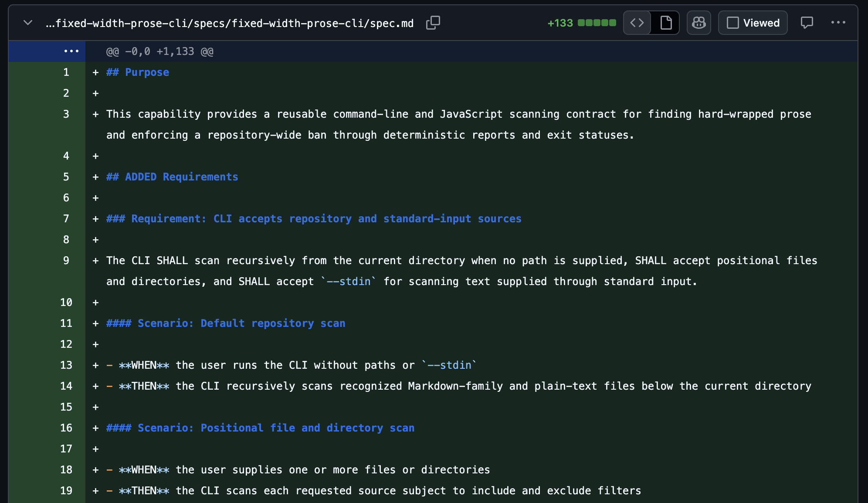Click line number 13
The height and width of the screenshot is (503, 868).
pyautogui.click(x=66, y=365)
